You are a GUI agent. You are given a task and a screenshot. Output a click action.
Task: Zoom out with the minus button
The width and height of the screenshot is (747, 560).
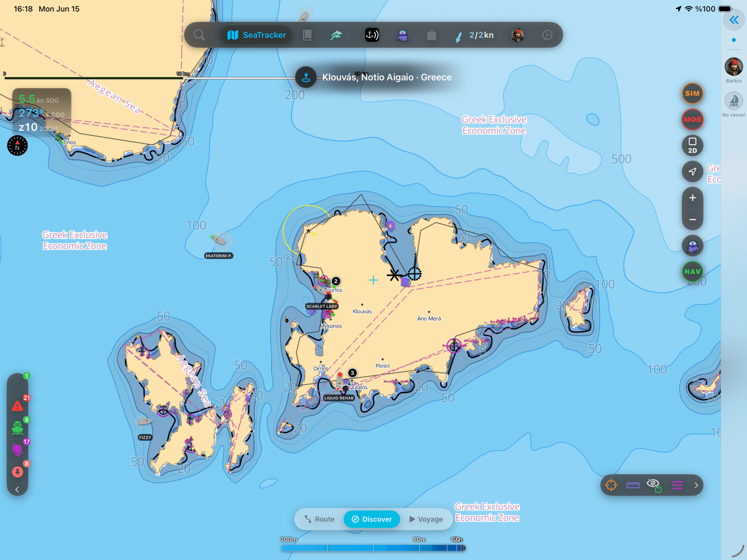coord(692,219)
